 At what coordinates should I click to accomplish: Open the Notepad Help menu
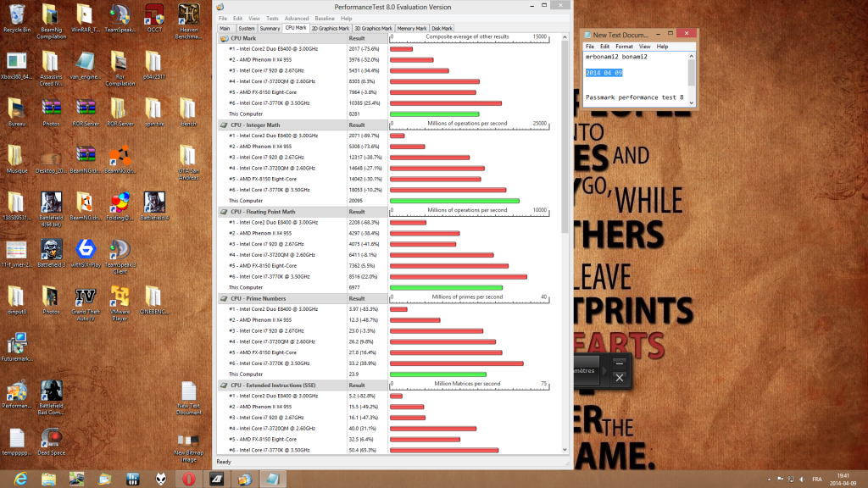[662, 47]
